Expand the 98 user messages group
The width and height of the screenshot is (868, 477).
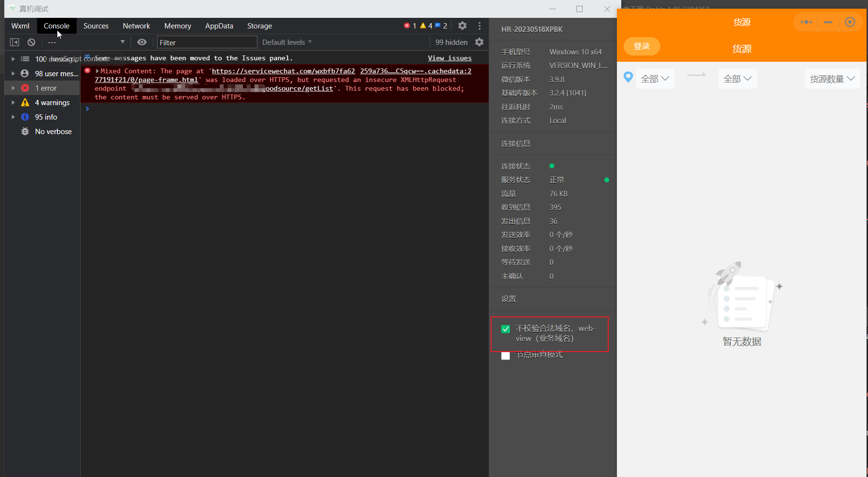13,73
